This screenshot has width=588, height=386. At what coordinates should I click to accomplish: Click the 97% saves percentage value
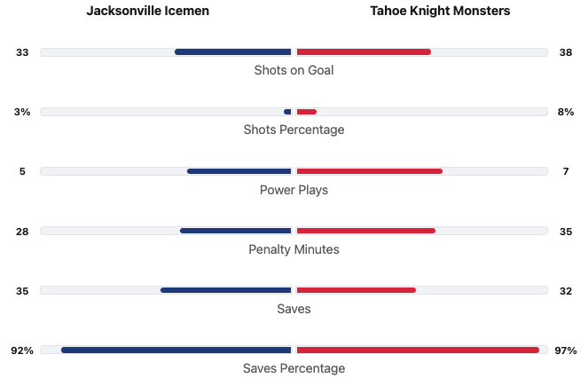(566, 351)
